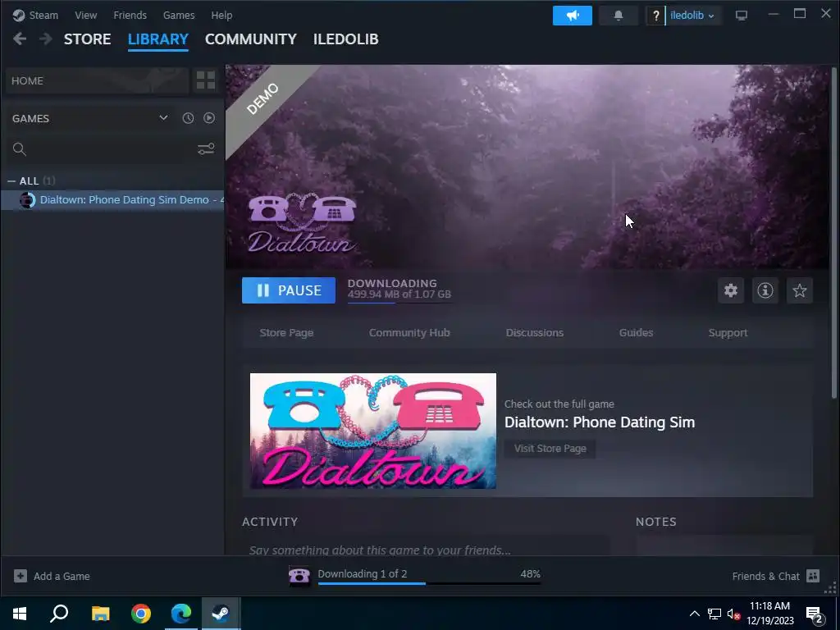Open the Help menu
The height and width of the screenshot is (630, 840).
tap(221, 15)
